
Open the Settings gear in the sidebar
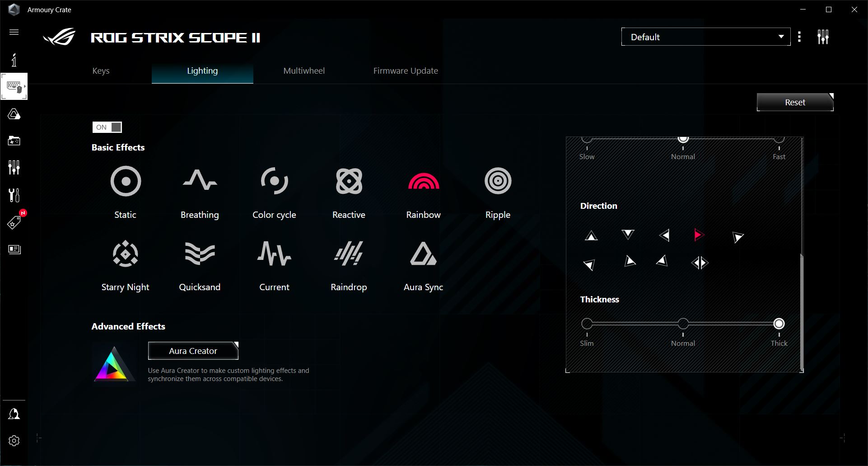(x=14, y=441)
